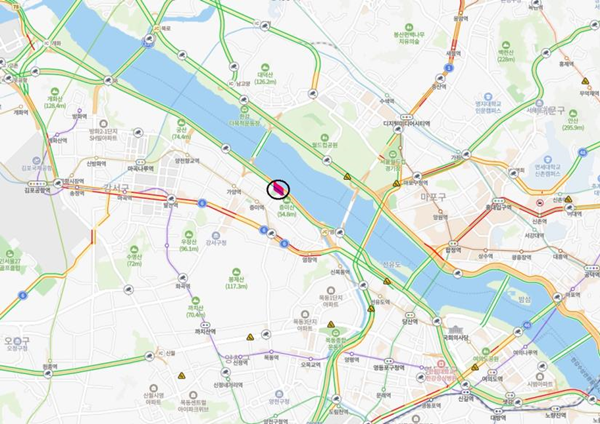The width and height of the screenshot is (600, 424).
Task: Select the 우장산 mountain marker
Action: coord(189,234)
